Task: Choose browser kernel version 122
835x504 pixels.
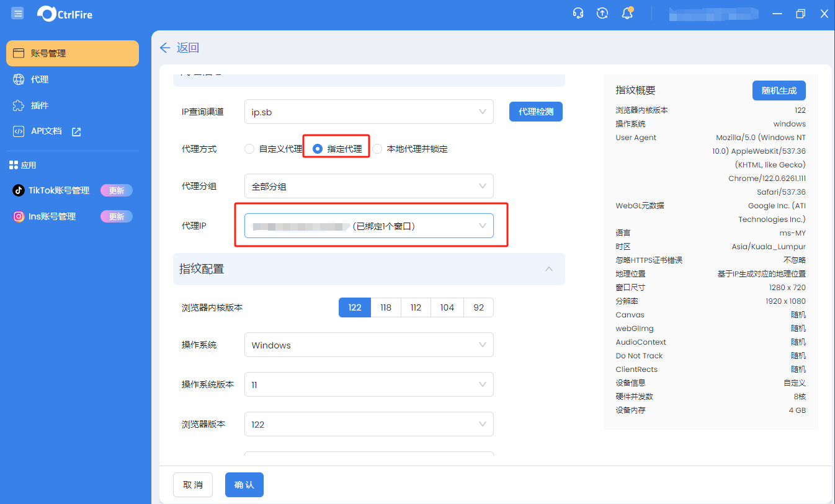Action: coord(355,307)
